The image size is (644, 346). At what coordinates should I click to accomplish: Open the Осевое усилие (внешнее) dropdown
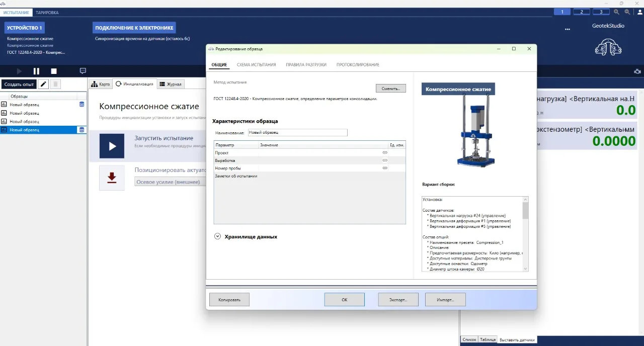click(171, 182)
